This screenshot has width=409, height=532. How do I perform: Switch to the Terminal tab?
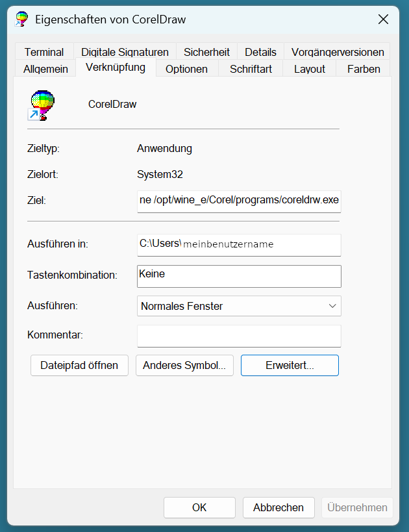point(44,51)
